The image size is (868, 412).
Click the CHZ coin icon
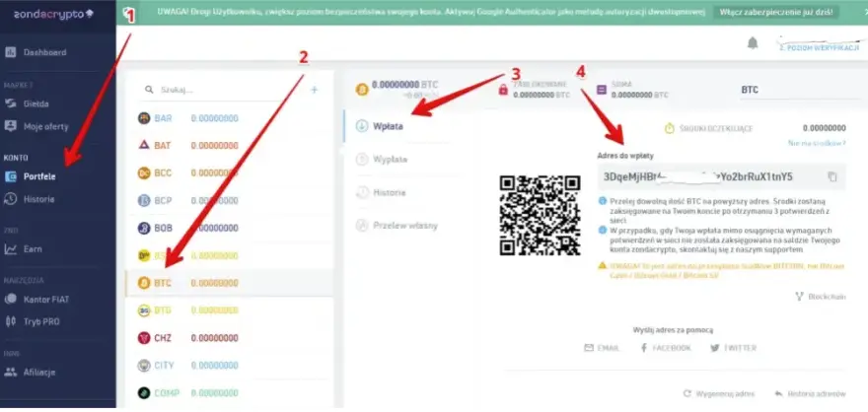click(143, 338)
